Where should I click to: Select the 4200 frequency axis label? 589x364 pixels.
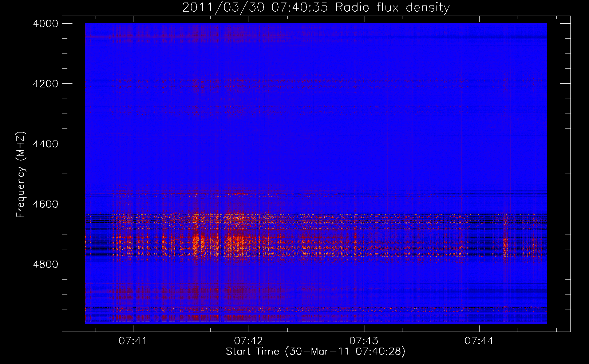(45, 84)
